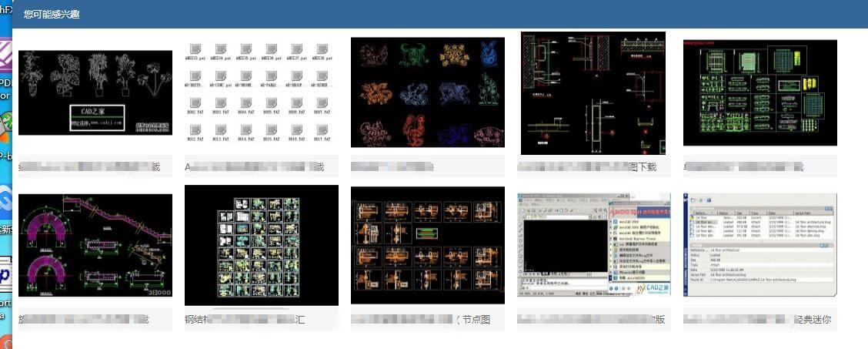Click the blue round desktop icon on the left edge
The image size is (868, 349).
pyautogui.click(x=5, y=195)
